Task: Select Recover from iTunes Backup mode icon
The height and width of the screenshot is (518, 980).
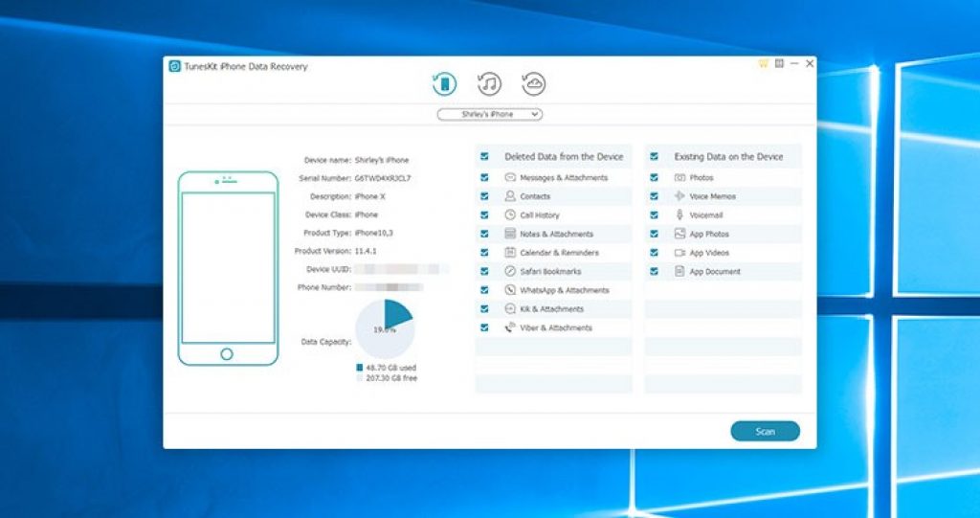Action: 489,84
